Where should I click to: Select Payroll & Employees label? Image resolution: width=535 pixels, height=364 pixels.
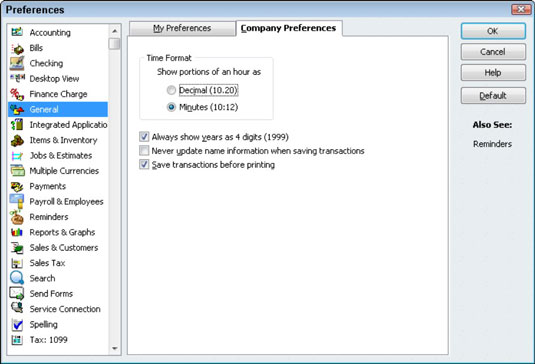(67, 202)
